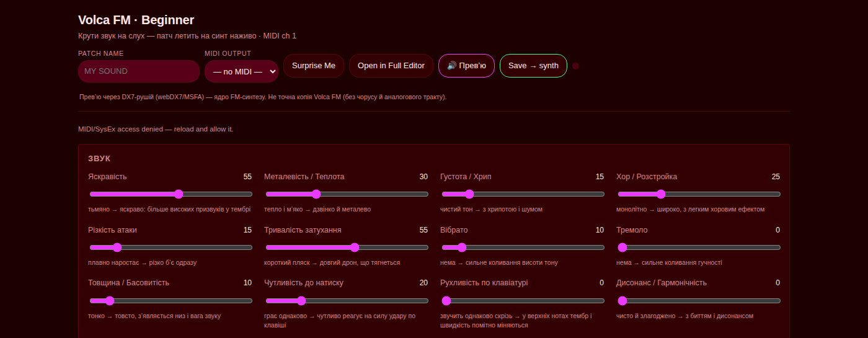Click the DX7 engine preview note text
868x338 pixels.
pos(262,97)
